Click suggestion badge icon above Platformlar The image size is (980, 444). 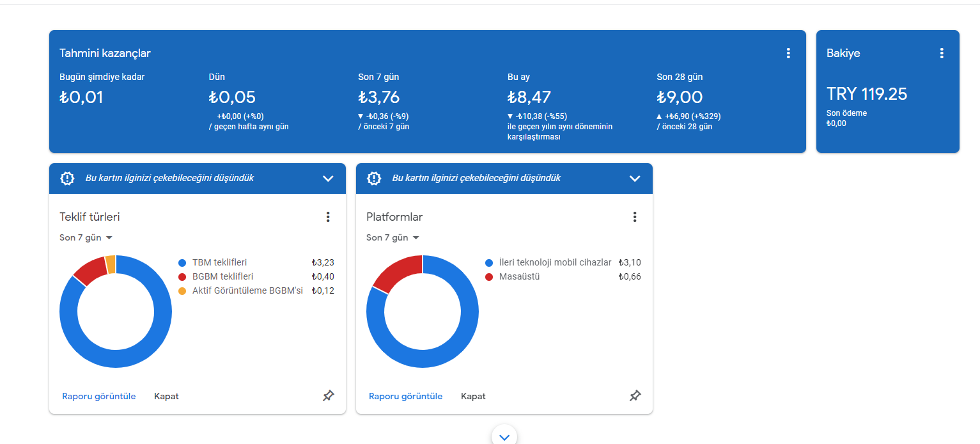pos(374,178)
